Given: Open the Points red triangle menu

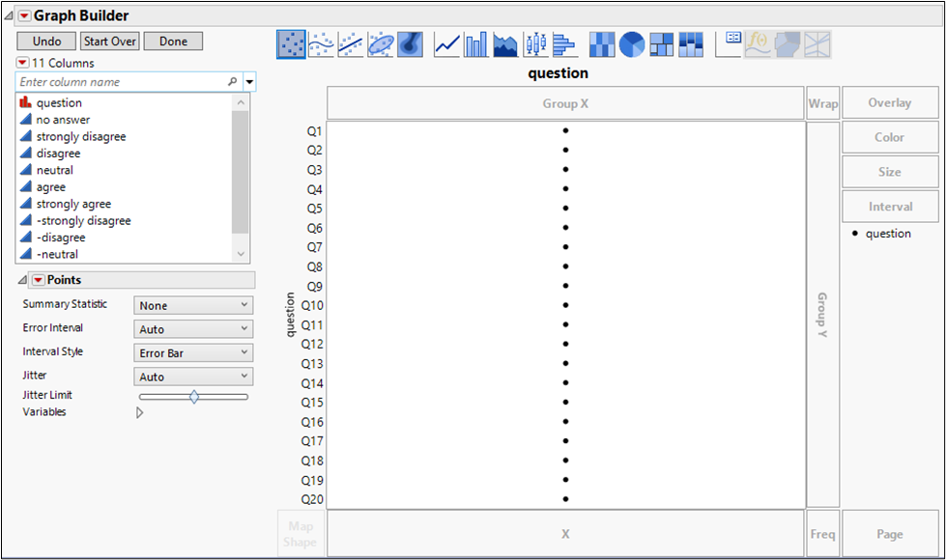Looking at the screenshot, I should coord(38,280).
